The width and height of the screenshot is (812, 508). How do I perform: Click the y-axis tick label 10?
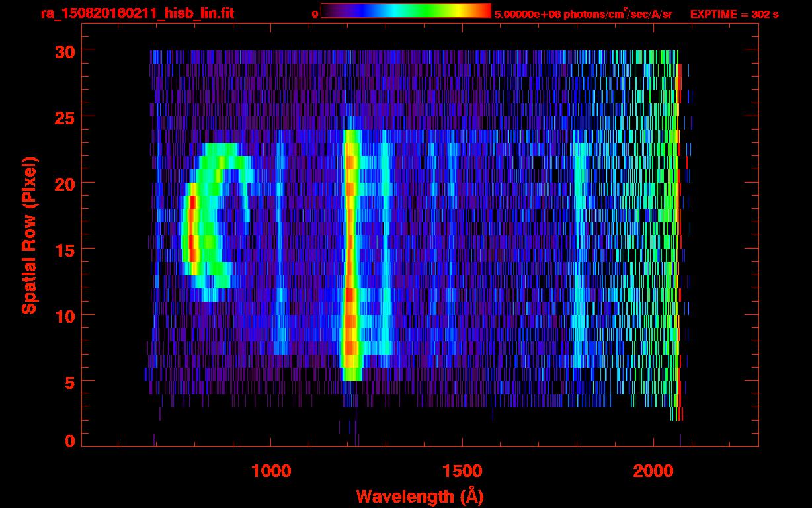pos(63,316)
